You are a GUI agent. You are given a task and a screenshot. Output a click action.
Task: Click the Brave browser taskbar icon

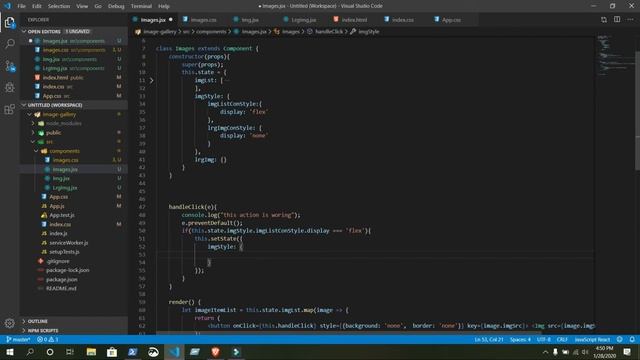215,352
